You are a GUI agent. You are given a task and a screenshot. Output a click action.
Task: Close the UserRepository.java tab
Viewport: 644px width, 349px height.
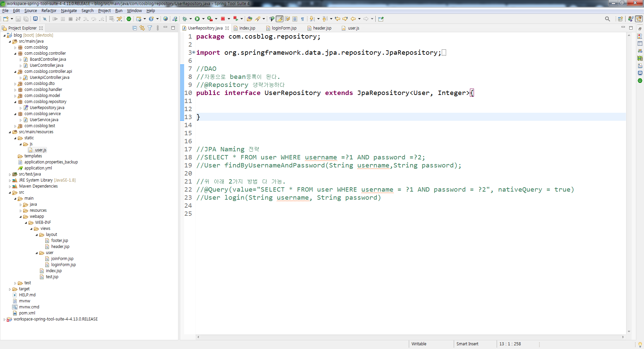pos(227,28)
